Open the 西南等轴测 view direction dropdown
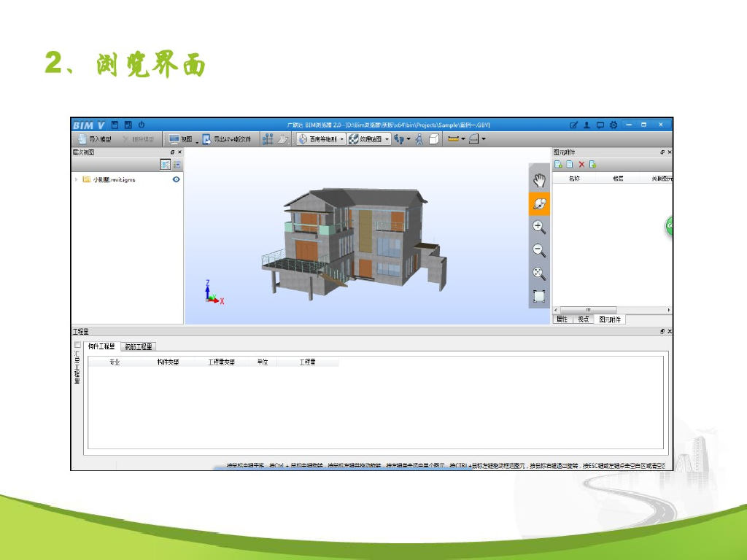The height and width of the screenshot is (560, 747). (x=321, y=139)
